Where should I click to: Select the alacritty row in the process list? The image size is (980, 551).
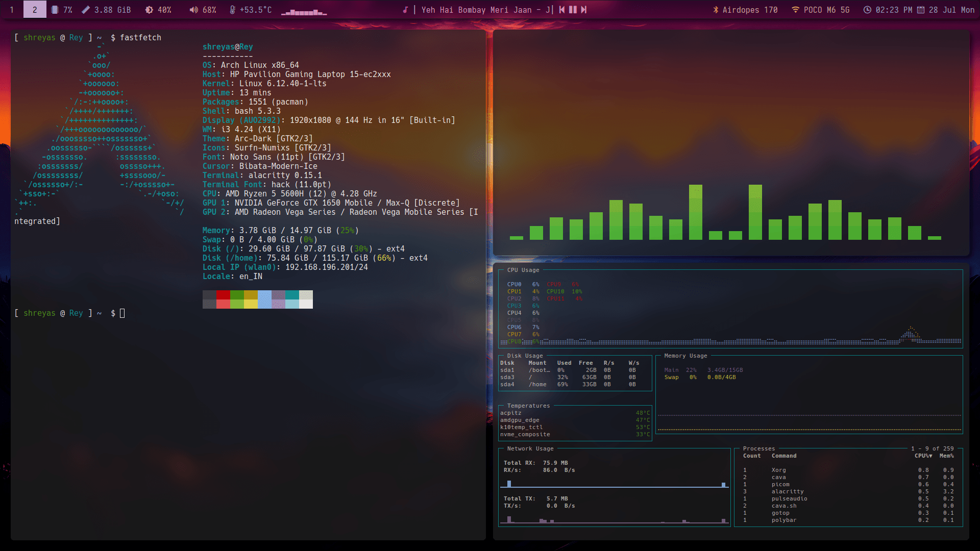(788, 491)
